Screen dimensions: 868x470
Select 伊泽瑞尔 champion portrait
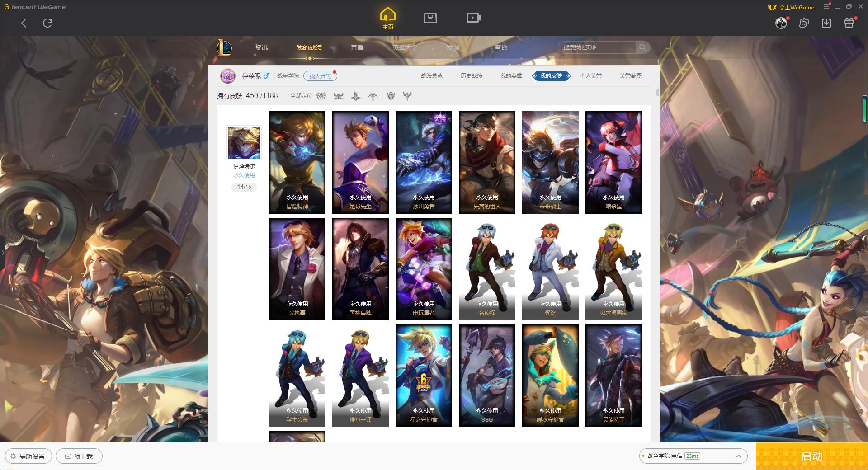244,143
